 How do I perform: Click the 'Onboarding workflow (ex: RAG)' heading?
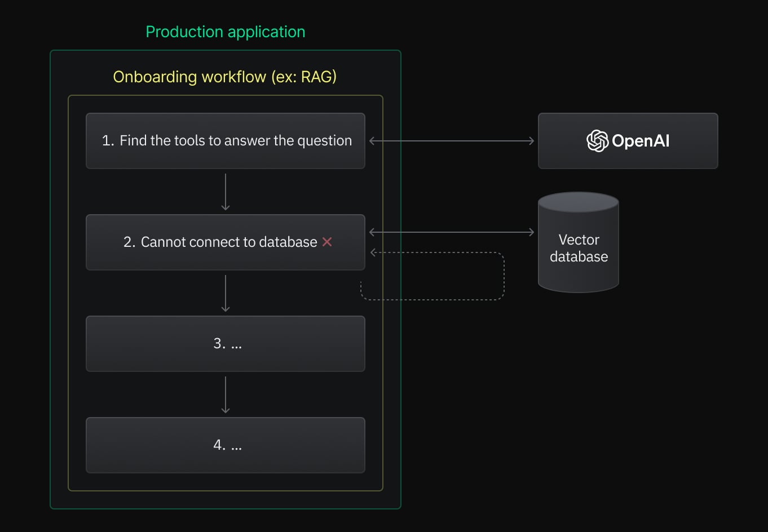225,77
